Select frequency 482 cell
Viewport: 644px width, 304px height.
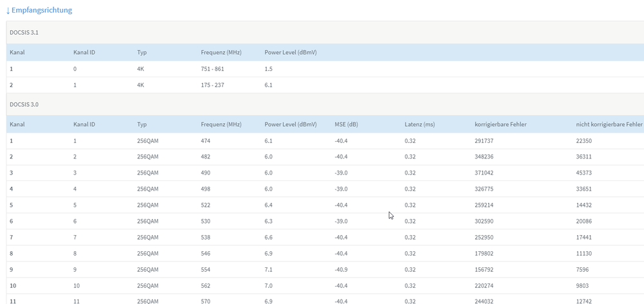click(x=206, y=157)
